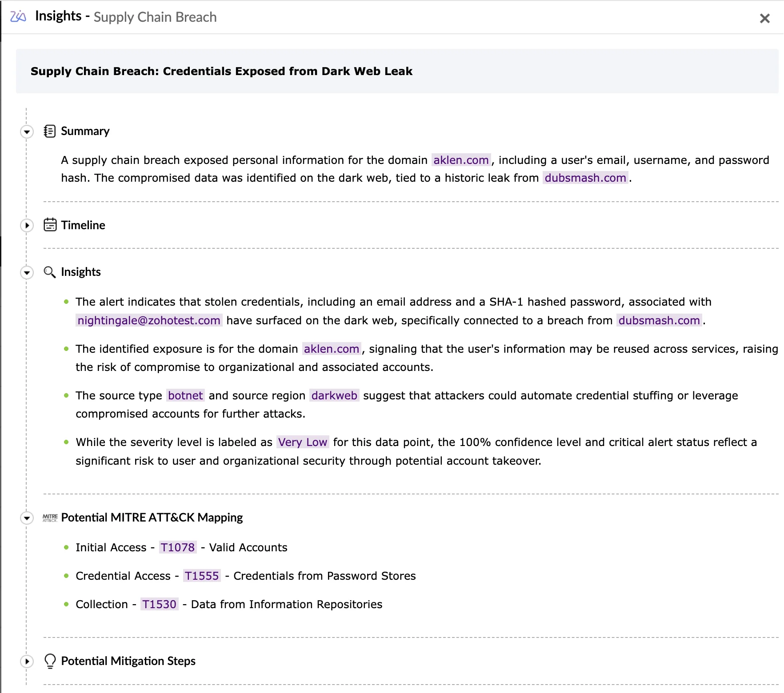Click the botnet source type tag
Image resolution: width=784 pixels, height=693 pixels.
coord(185,395)
